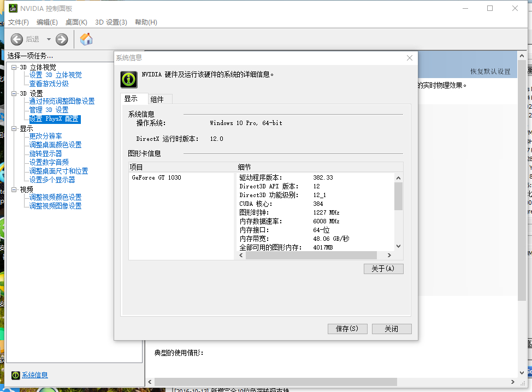532x392 pixels.
Task: Click main panel scroll-down arrow
Action: point(522,373)
